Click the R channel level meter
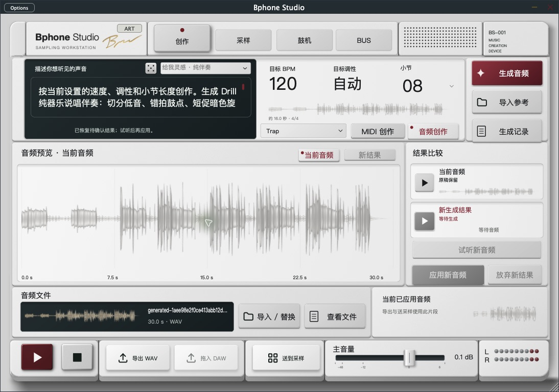 coord(516,359)
